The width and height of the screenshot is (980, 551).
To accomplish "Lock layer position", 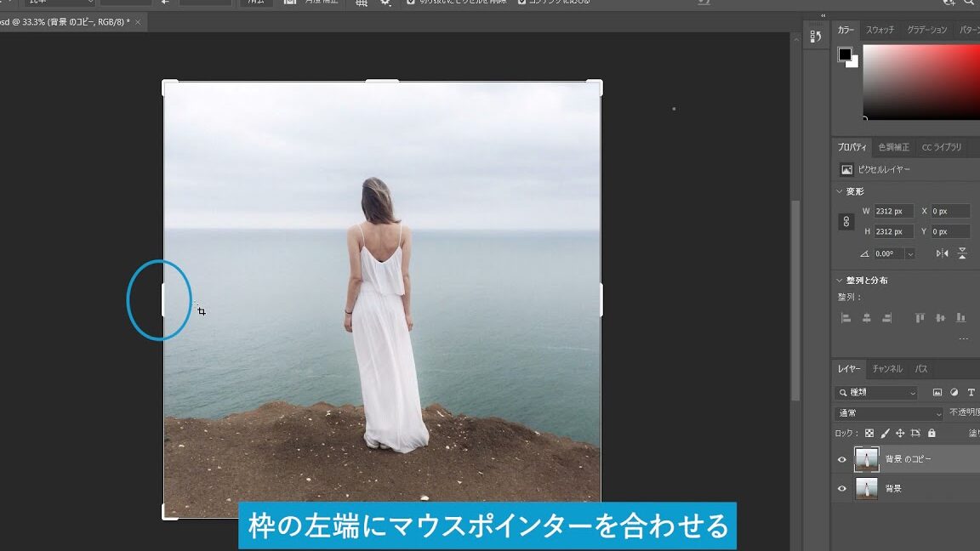I will [x=900, y=433].
